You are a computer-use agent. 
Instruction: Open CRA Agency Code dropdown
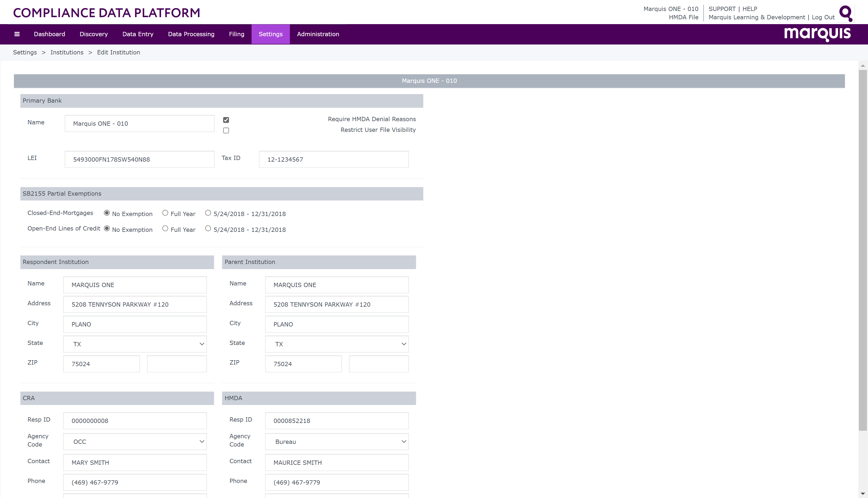(x=135, y=441)
